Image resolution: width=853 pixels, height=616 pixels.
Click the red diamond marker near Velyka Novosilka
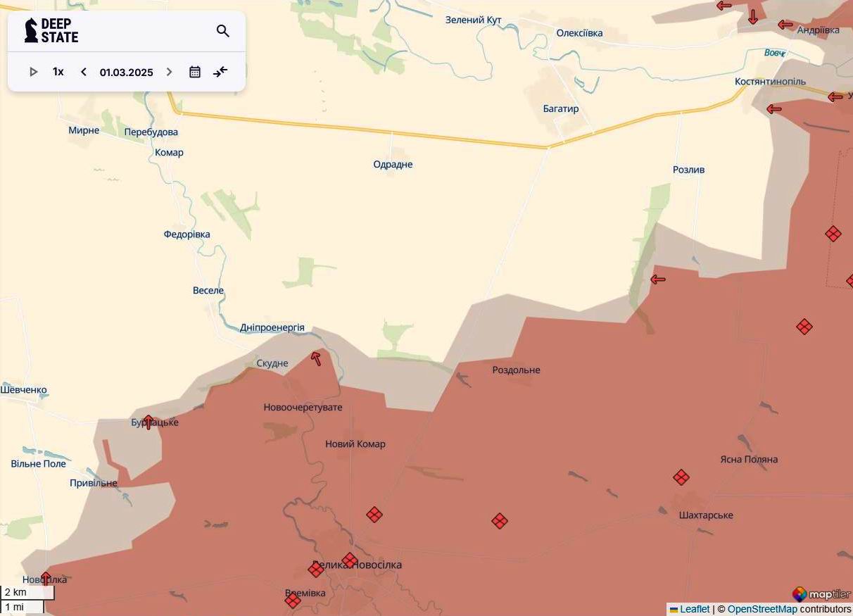coord(349,559)
